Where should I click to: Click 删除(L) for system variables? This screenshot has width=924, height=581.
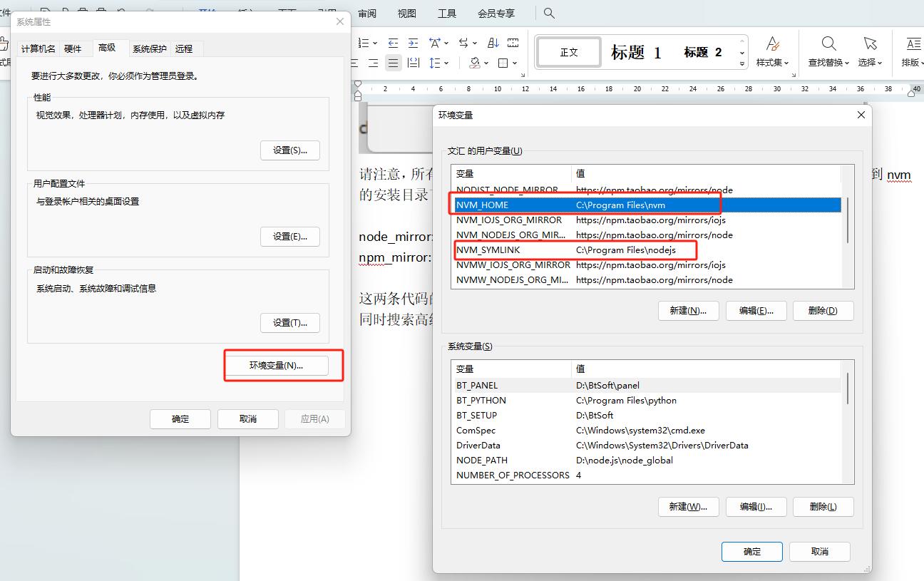tap(823, 506)
